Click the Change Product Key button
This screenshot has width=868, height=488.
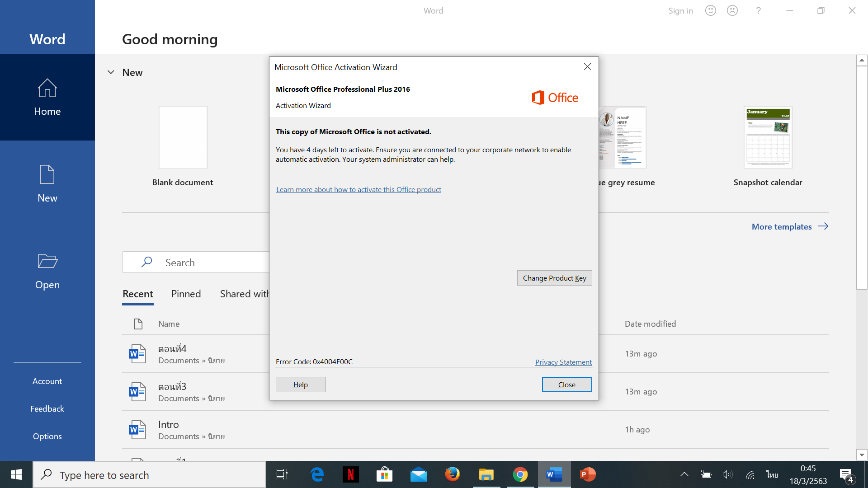pos(554,278)
